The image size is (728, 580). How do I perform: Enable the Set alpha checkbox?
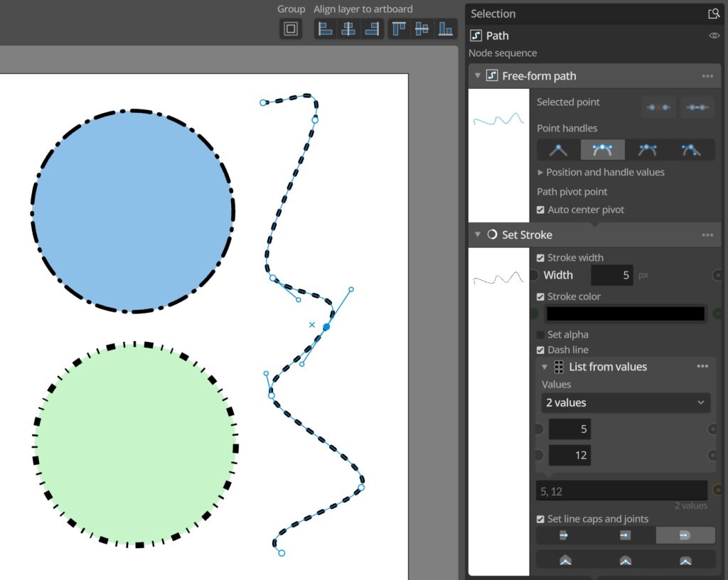(x=540, y=335)
